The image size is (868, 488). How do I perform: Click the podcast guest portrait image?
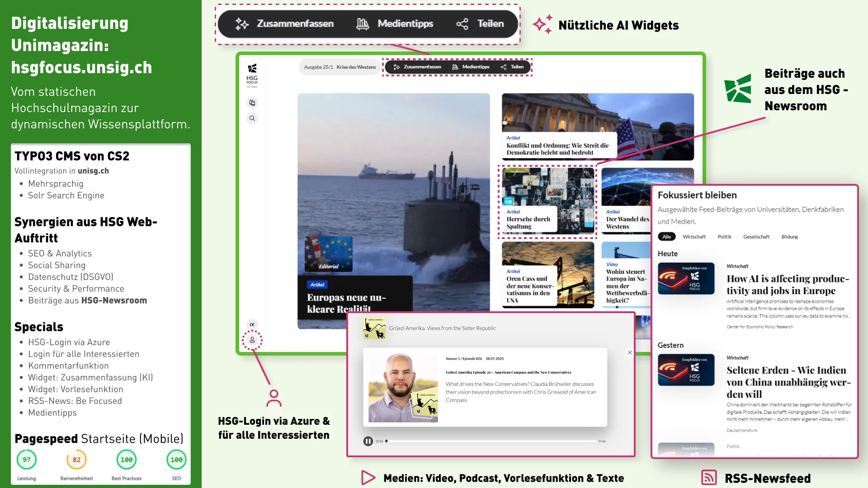403,388
